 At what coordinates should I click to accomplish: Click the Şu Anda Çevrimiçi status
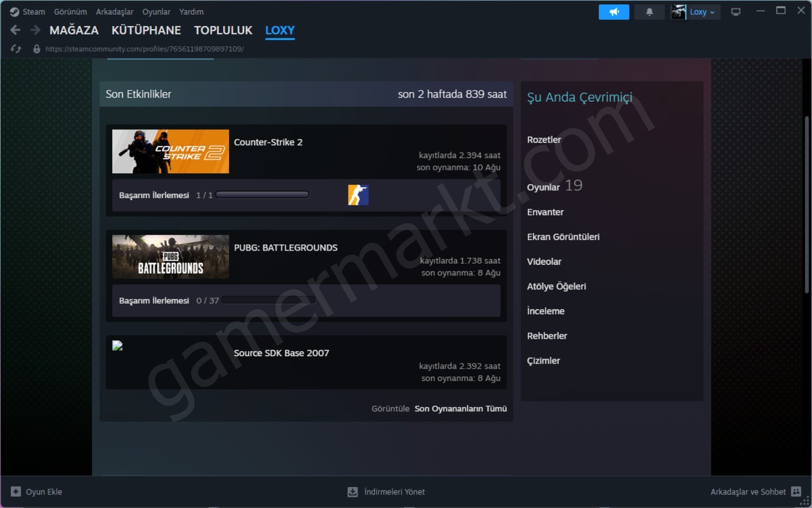(580, 98)
